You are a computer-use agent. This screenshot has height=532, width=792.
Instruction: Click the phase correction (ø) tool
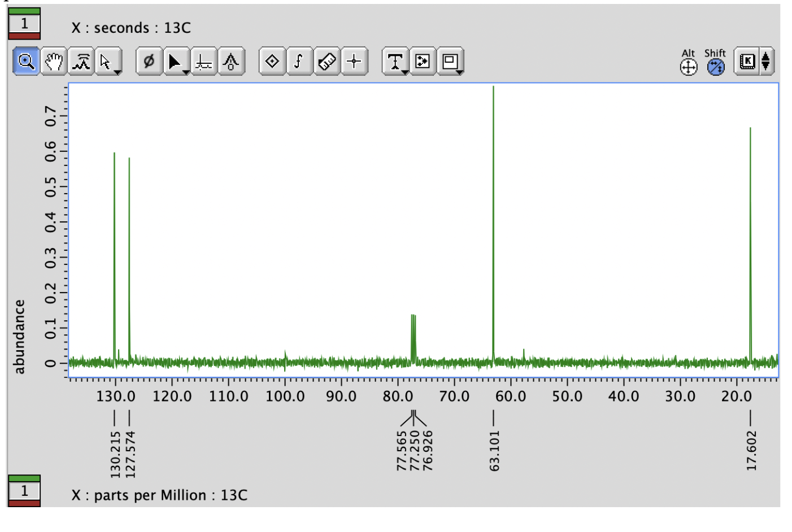tap(149, 62)
